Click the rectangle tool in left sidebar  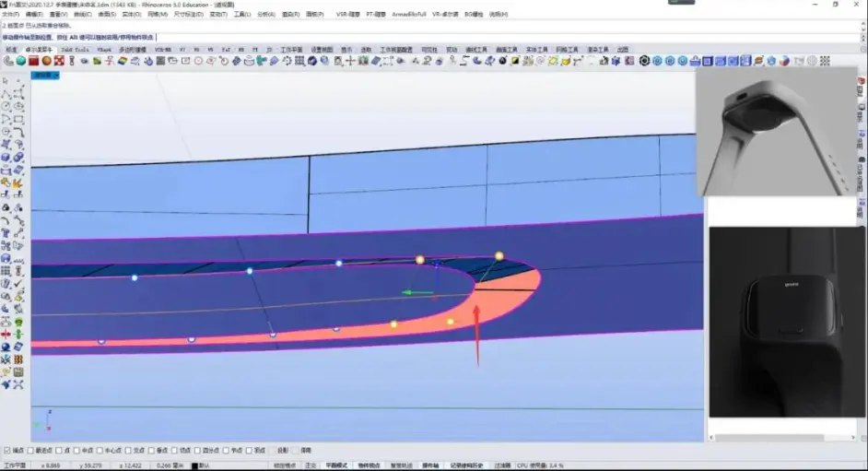tap(18, 119)
